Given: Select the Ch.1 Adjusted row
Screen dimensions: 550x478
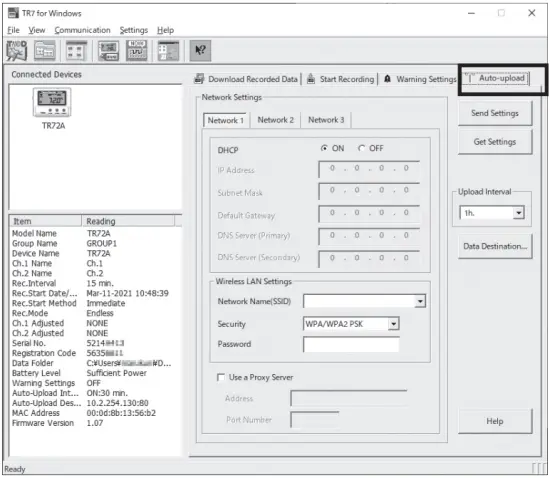Looking at the screenshot, I should coord(95,323).
